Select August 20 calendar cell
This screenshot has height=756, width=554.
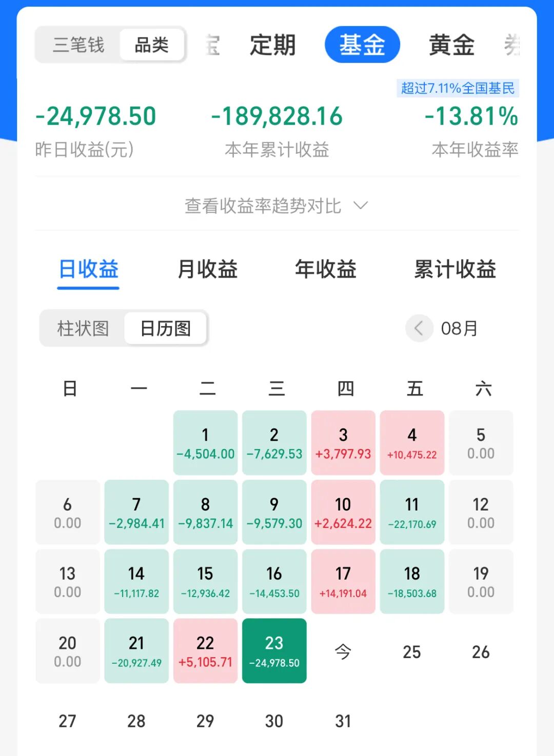[68, 651]
